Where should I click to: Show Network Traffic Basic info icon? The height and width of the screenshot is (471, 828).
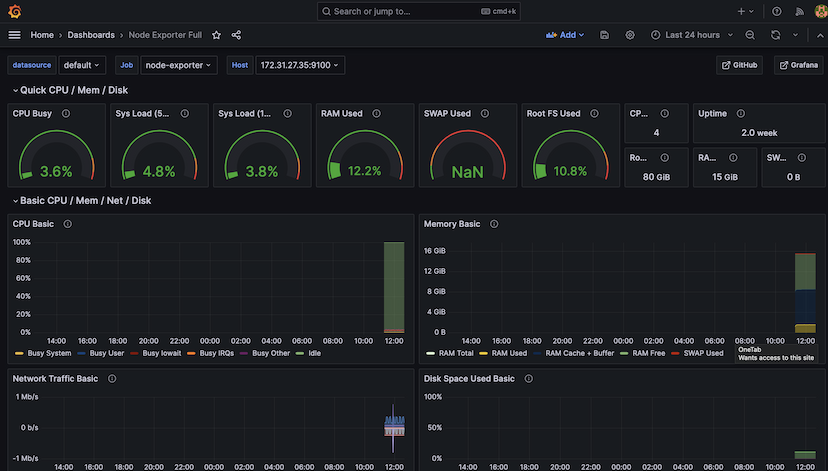111,379
